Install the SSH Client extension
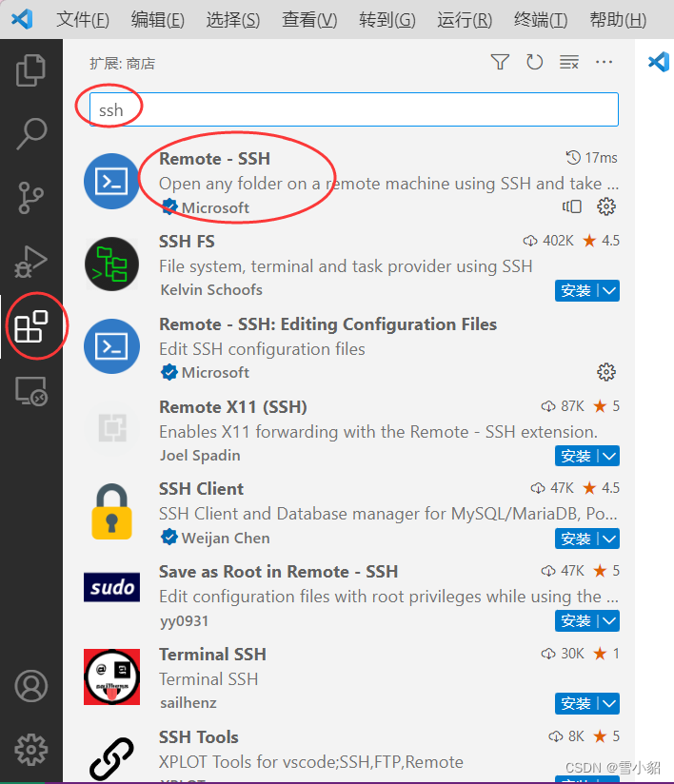This screenshot has width=674, height=784. pos(577,539)
